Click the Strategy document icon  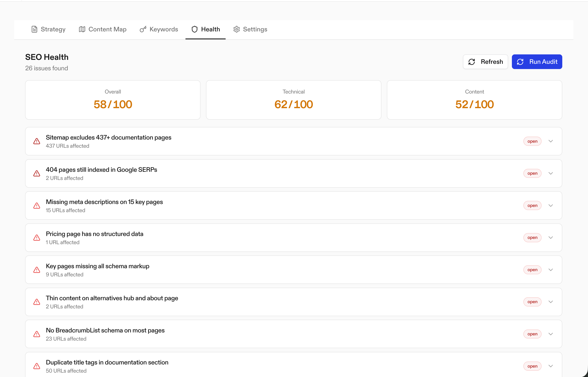pyautogui.click(x=34, y=29)
